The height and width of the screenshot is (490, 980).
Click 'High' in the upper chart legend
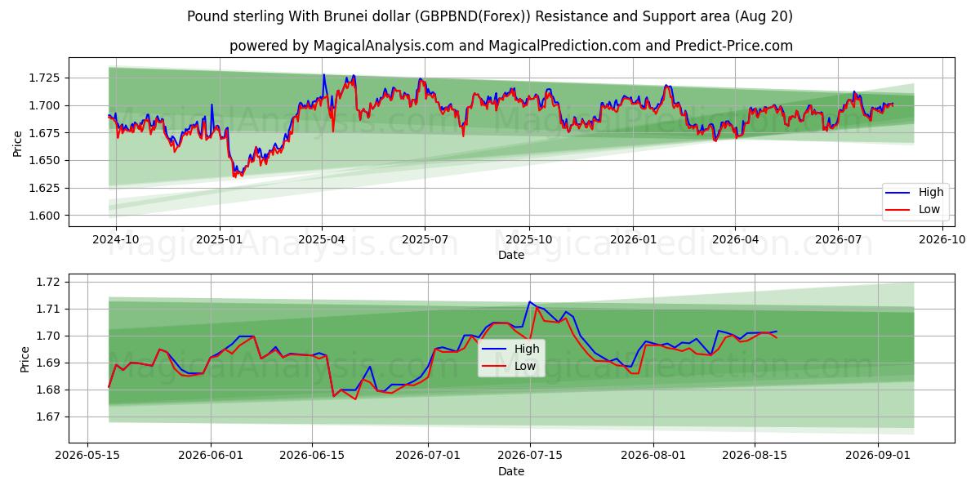[931, 193]
